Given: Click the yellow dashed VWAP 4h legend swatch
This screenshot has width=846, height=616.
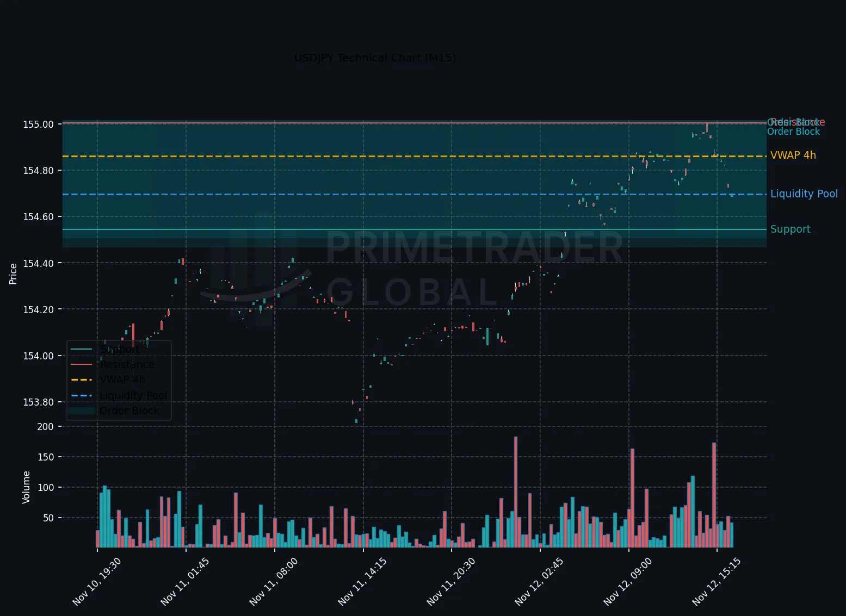Looking at the screenshot, I should point(82,379).
